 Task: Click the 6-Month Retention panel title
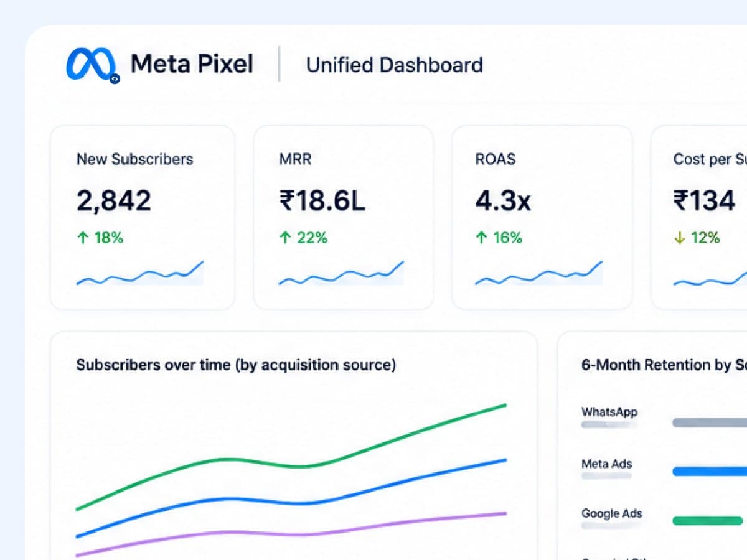point(664,365)
